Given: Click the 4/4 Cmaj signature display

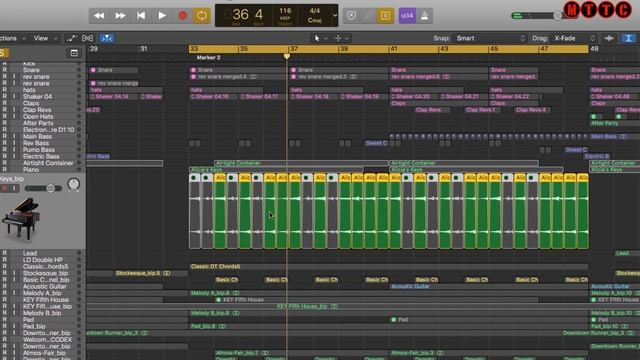Looking at the screenshot, I should click(x=315, y=15).
